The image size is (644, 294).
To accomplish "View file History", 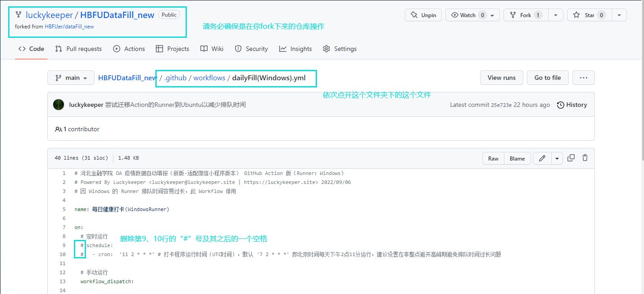I will click(x=572, y=105).
